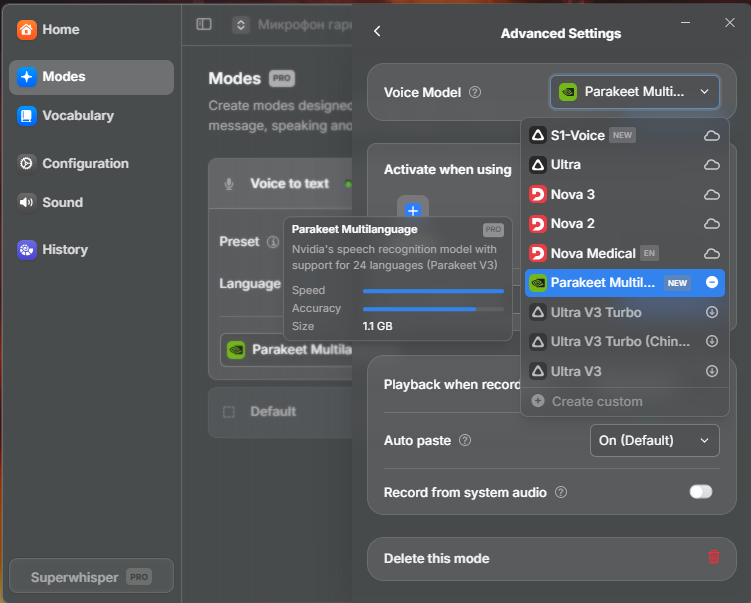This screenshot has height=603, width=751.
Task: Click the Superwhisper PRO button
Action: 91,577
